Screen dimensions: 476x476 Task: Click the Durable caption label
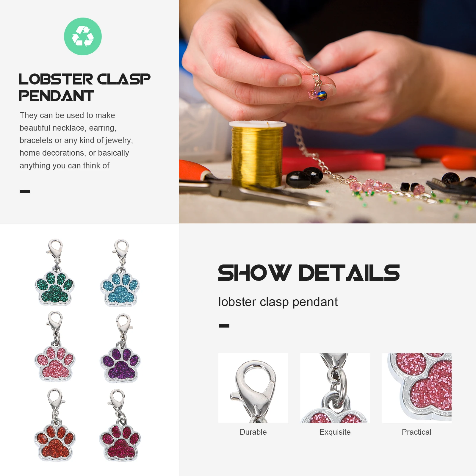pyautogui.click(x=253, y=432)
